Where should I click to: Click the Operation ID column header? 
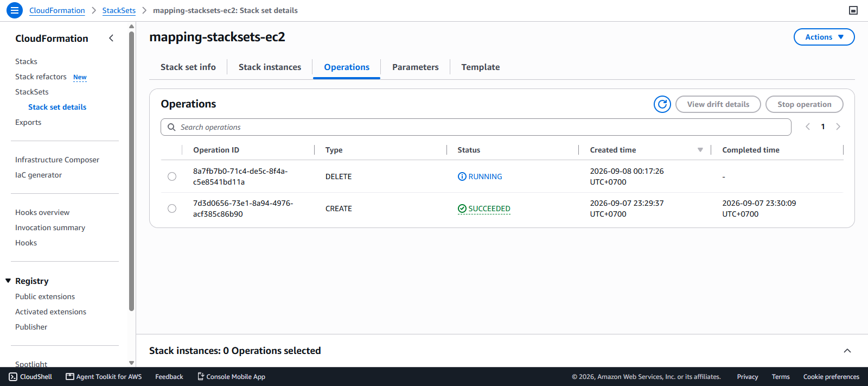(x=216, y=150)
